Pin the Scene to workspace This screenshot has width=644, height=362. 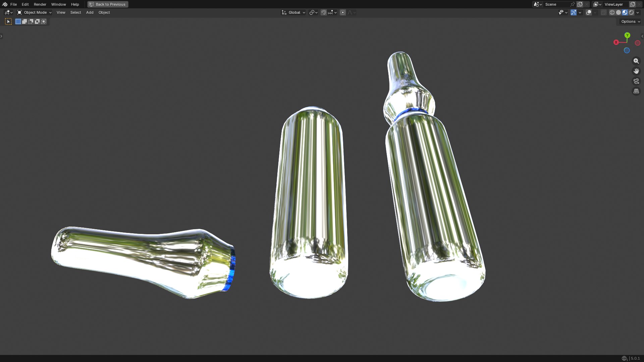point(573,4)
